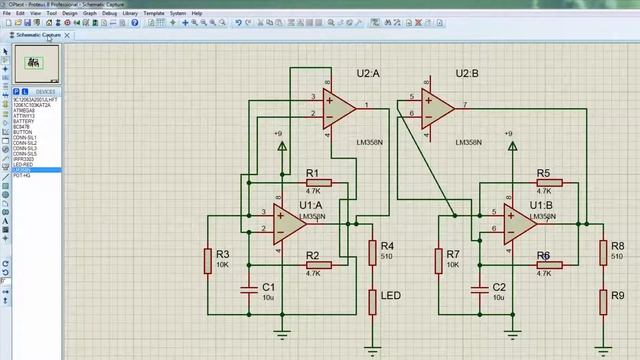640x360 pixels.
Task: Click the Undo arrow in the toolbar
Action: [238, 23]
